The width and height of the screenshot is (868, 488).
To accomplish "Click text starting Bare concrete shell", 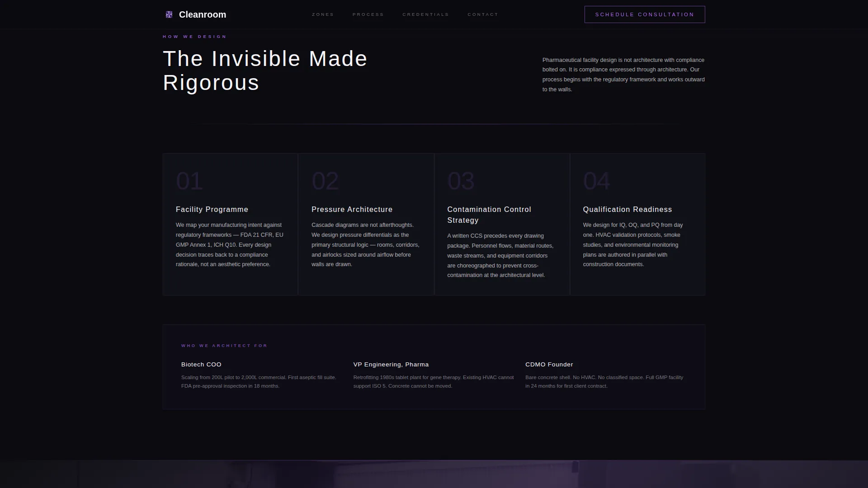I will pos(604,382).
